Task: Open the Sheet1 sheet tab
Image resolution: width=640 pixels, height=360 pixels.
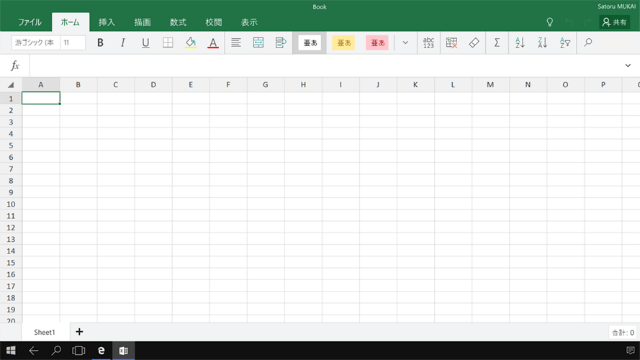Action: [x=44, y=332]
